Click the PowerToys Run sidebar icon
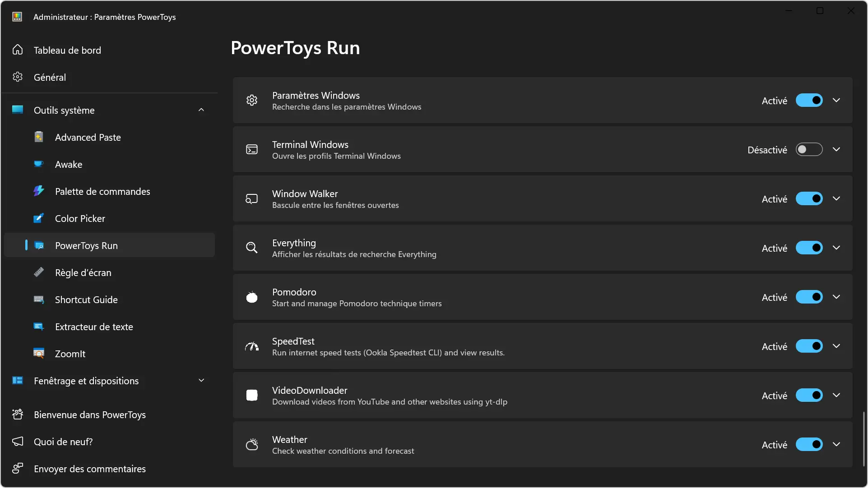 39,245
